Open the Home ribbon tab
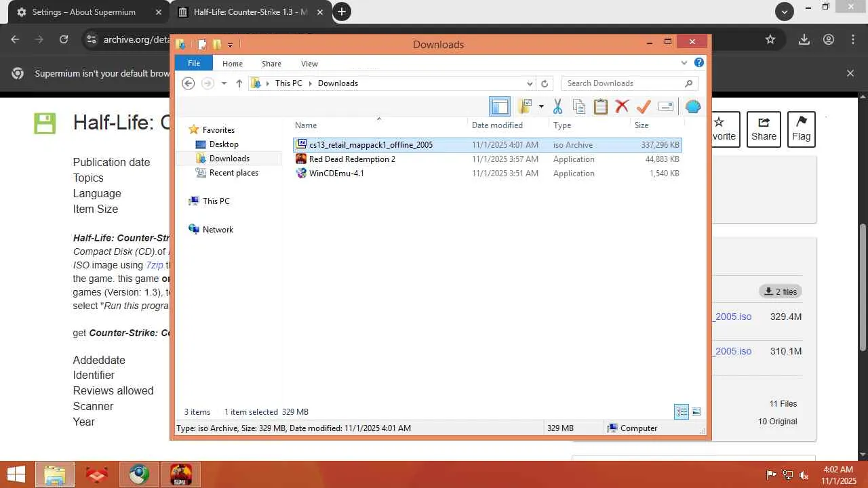 [x=233, y=64]
